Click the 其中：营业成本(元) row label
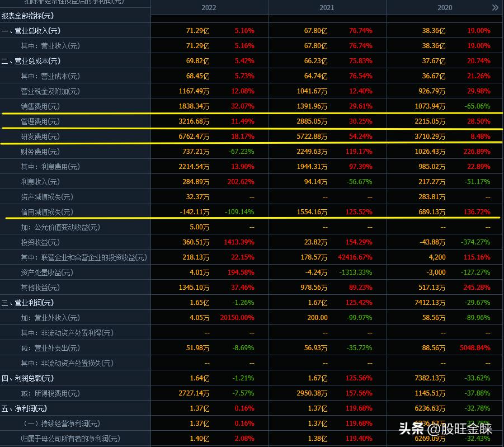504x447 pixels. point(50,76)
